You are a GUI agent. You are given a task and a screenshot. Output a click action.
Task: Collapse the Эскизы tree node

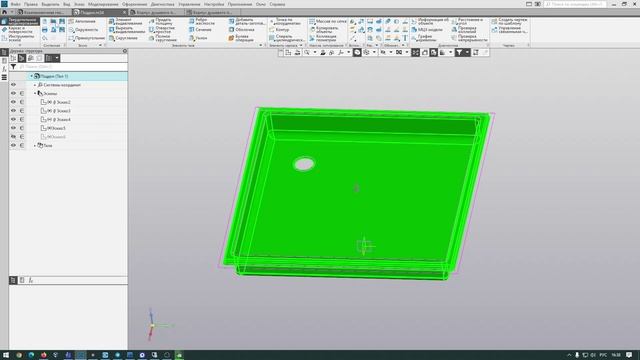(35, 93)
